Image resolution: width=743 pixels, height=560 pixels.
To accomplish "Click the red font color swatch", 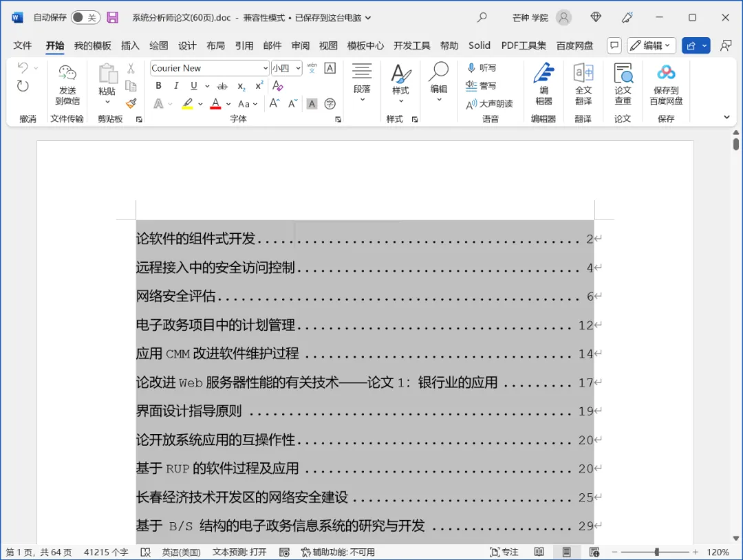I will [215, 104].
